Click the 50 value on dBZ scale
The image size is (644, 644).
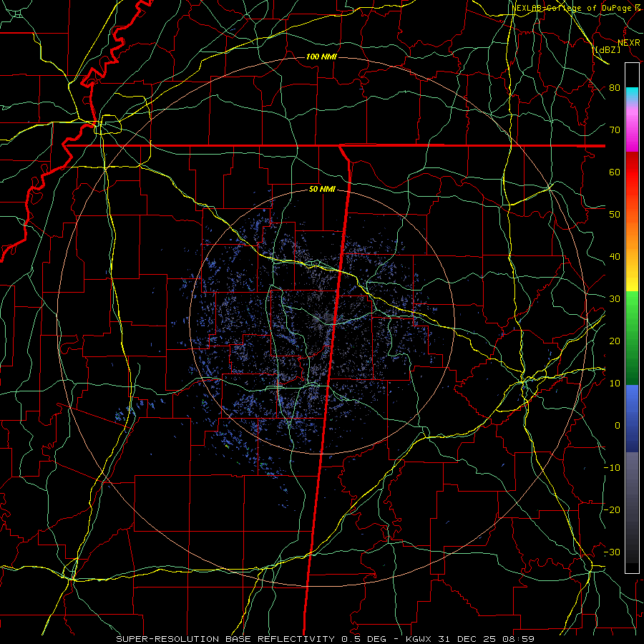click(615, 215)
